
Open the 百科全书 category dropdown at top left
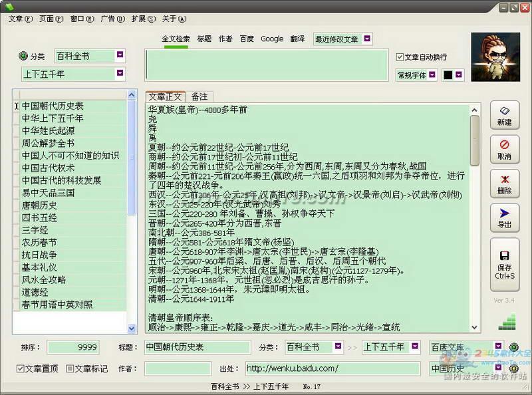(x=120, y=55)
